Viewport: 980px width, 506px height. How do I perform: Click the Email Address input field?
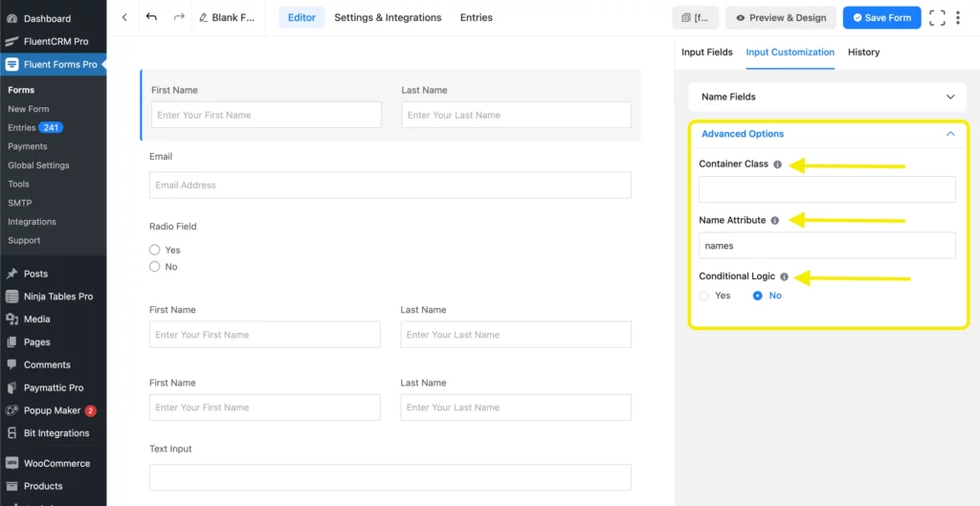390,185
